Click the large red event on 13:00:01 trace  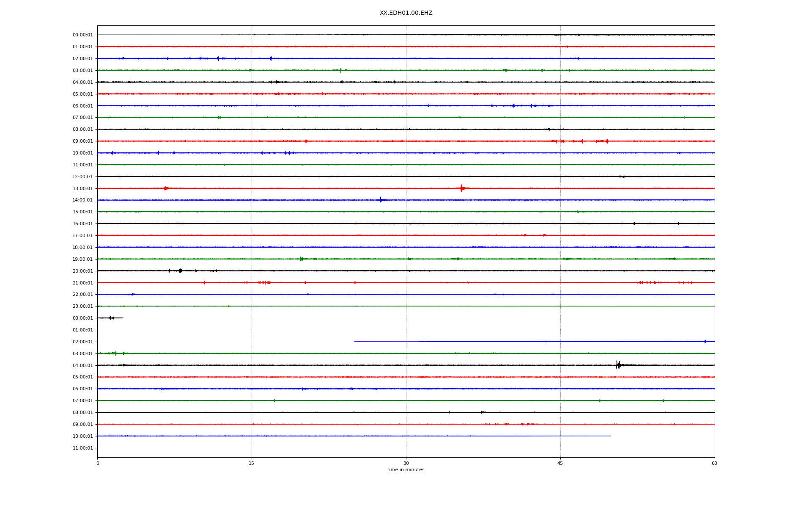click(461, 188)
